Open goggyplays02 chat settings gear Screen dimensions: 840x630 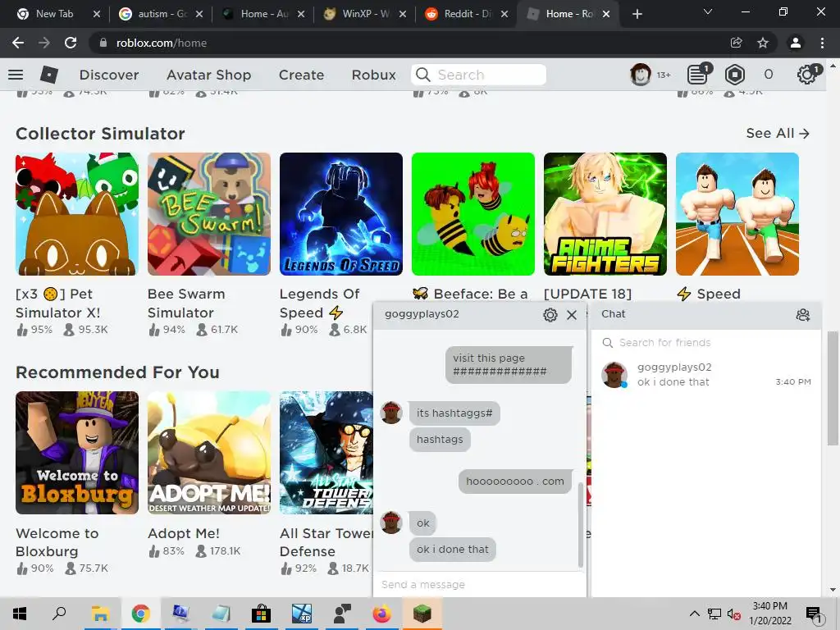pyautogui.click(x=550, y=314)
